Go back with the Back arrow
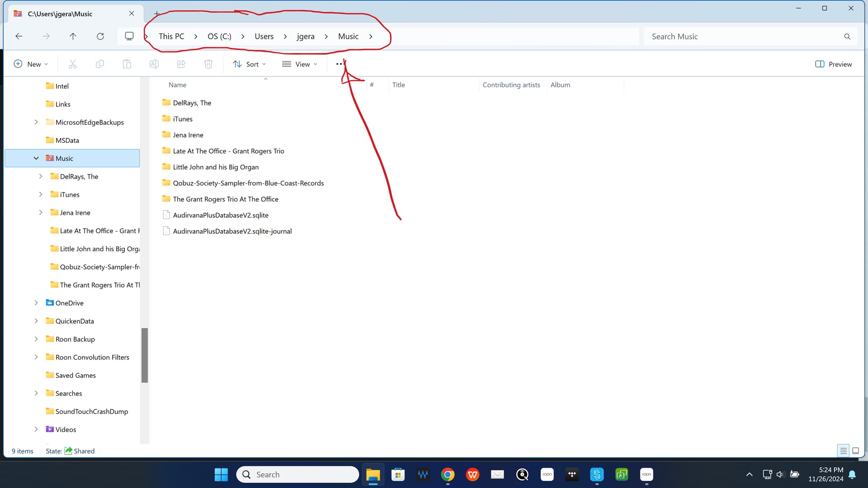The width and height of the screenshot is (868, 488). (x=19, y=36)
